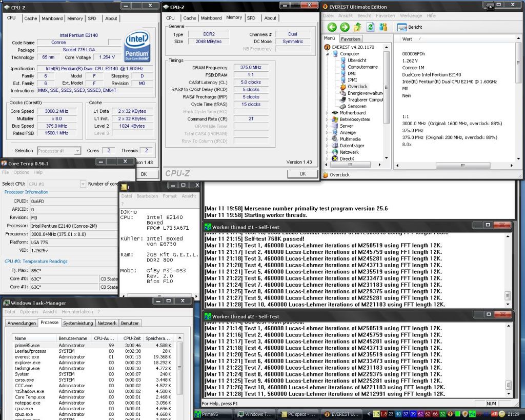Expand hidden tray icons arrow
525x420 pixels.
tap(369, 414)
